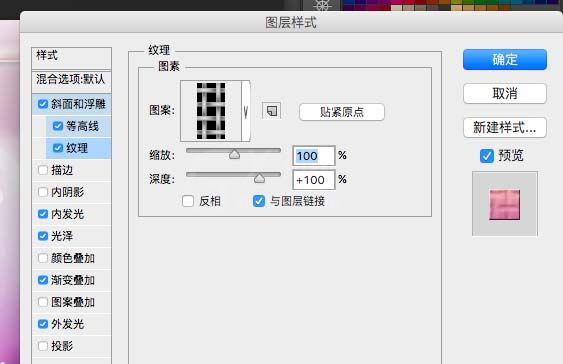Uncheck the 等高线 contour checkbox
Screen dimensions: 563x364
point(57,126)
